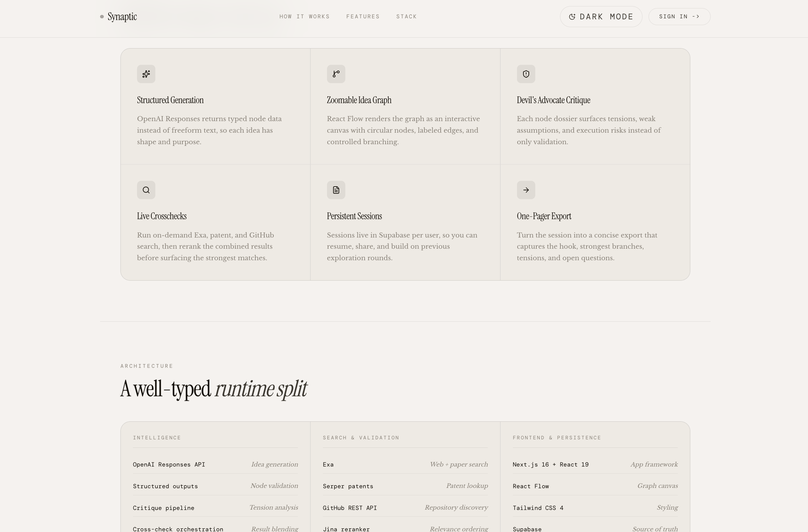Jump to the Stack nav section

406,17
